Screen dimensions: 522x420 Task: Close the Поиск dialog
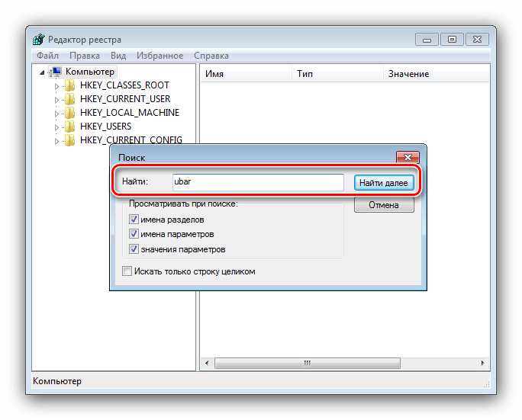pyautogui.click(x=408, y=157)
